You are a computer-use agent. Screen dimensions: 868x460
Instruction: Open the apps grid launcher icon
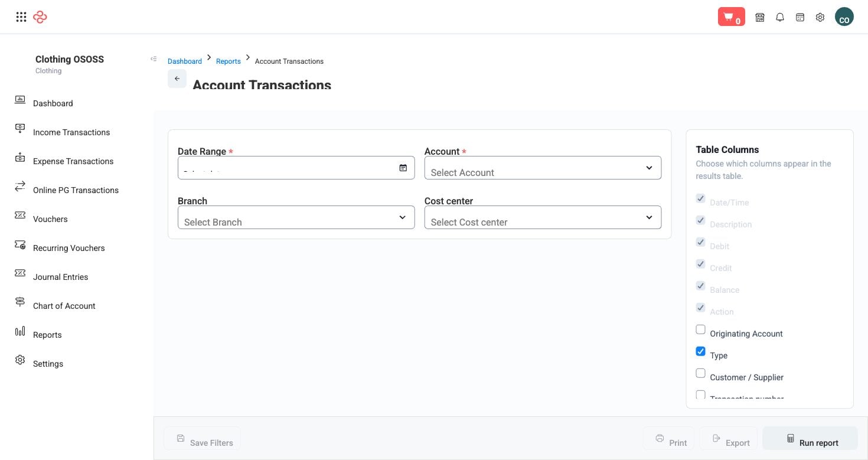coord(21,17)
